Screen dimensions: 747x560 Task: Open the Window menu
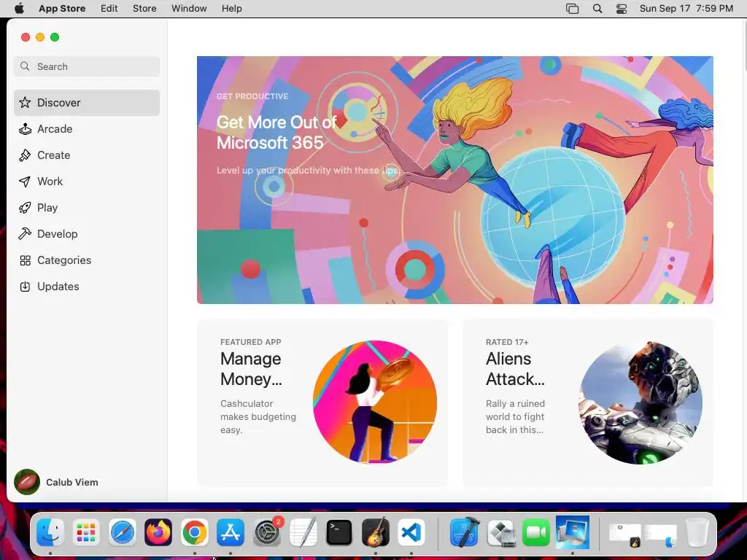tap(189, 9)
